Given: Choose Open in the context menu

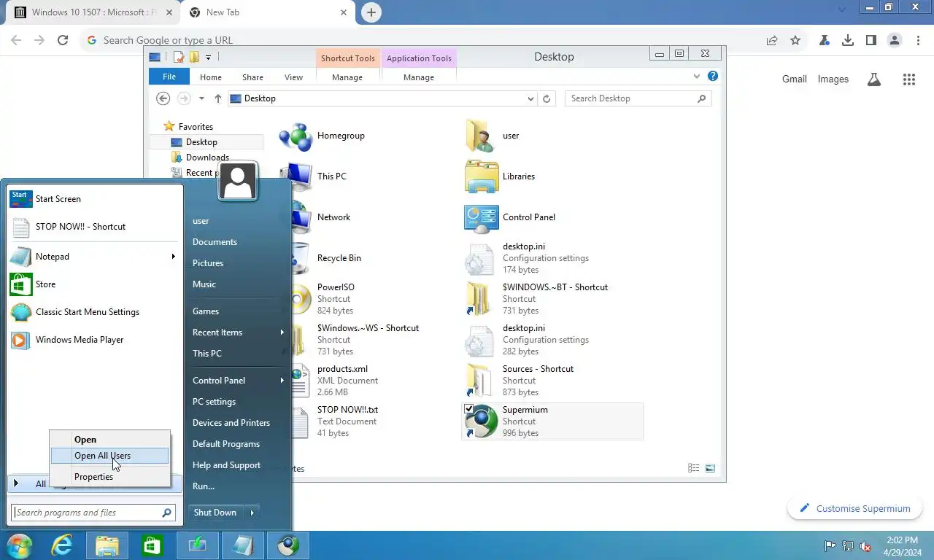Looking at the screenshot, I should (109, 440).
